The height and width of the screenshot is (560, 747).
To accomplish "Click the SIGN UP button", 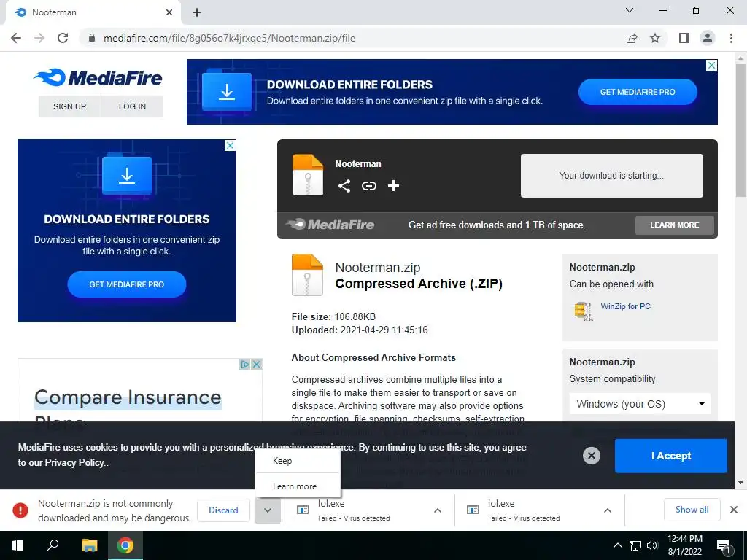I will click(x=69, y=106).
